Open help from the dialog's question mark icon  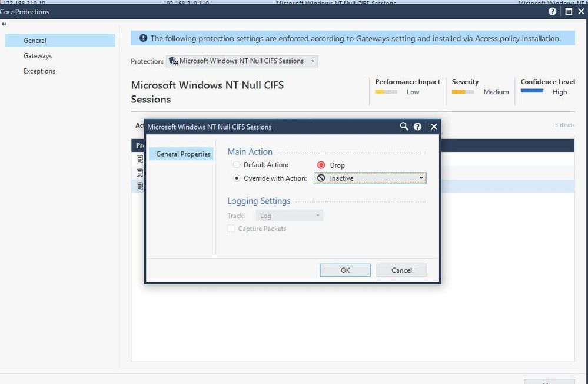[x=417, y=126]
